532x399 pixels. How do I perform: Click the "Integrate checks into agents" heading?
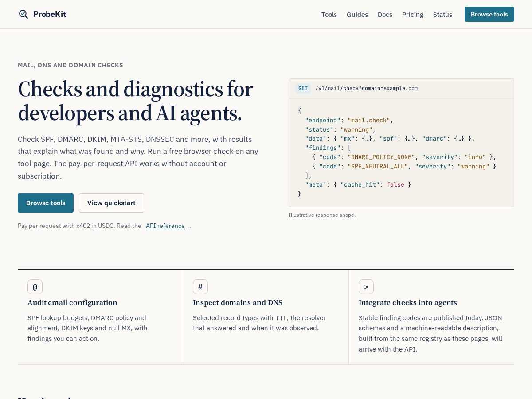point(408,303)
